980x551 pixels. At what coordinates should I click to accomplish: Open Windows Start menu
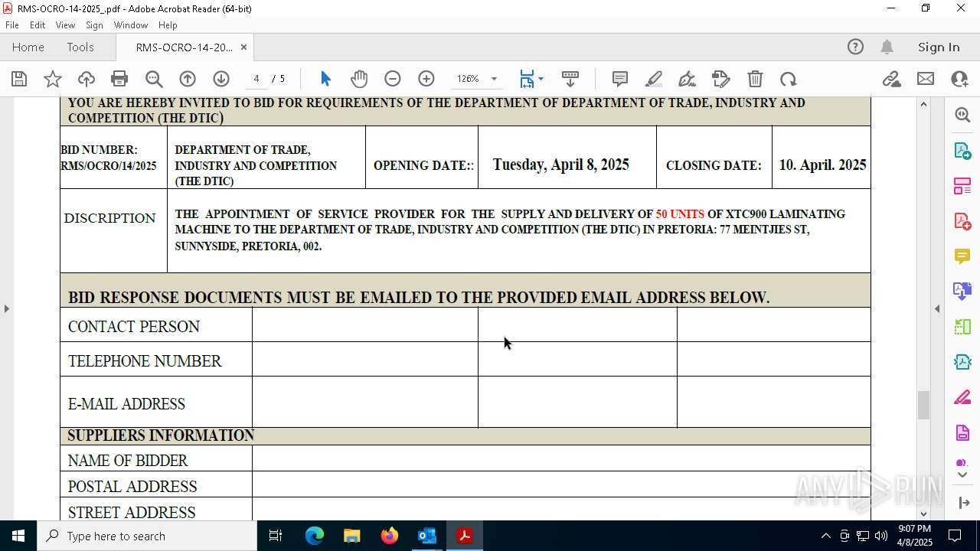click(18, 536)
